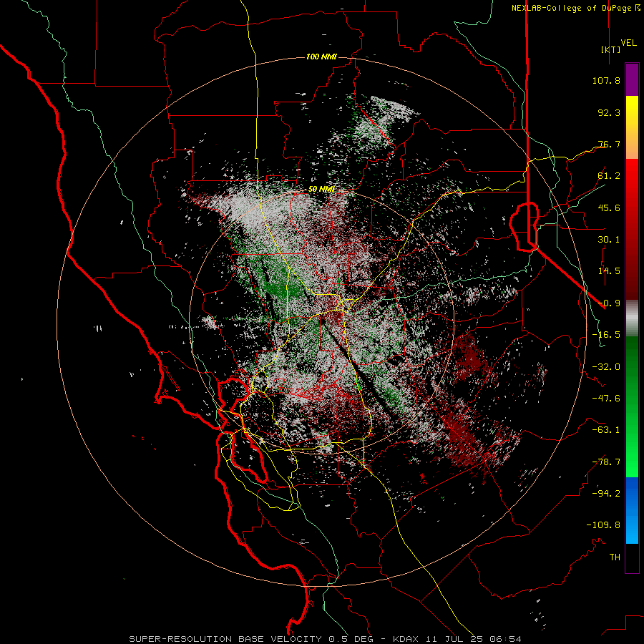This screenshot has width=644, height=644.
Task: Click the 100 NMI range ring label
Action: pyautogui.click(x=321, y=57)
